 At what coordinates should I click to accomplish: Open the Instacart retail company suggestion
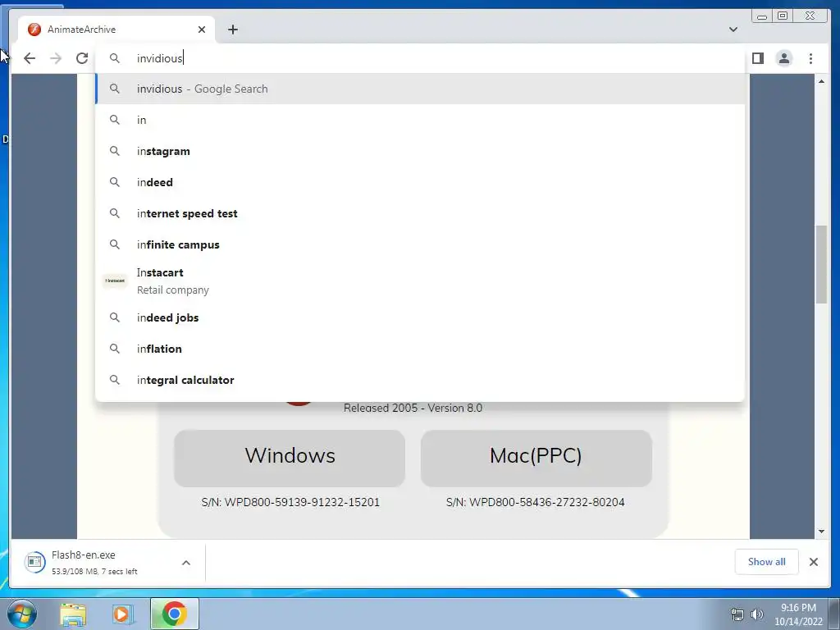pyautogui.click(x=420, y=281)
